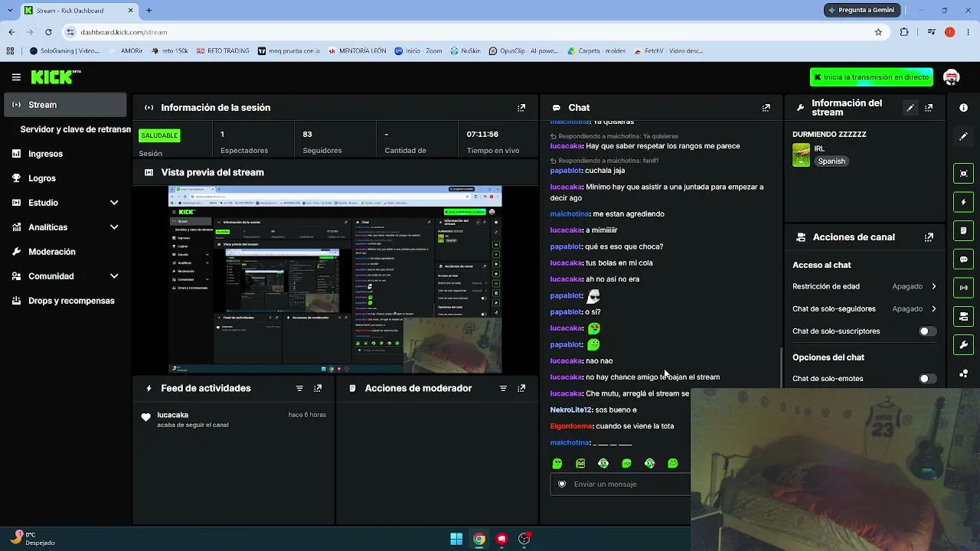This screenshot has height=551, width=980.
Task: Bookmark this page with the star icon
Action: pyautogui.click(x=878, y=32)
